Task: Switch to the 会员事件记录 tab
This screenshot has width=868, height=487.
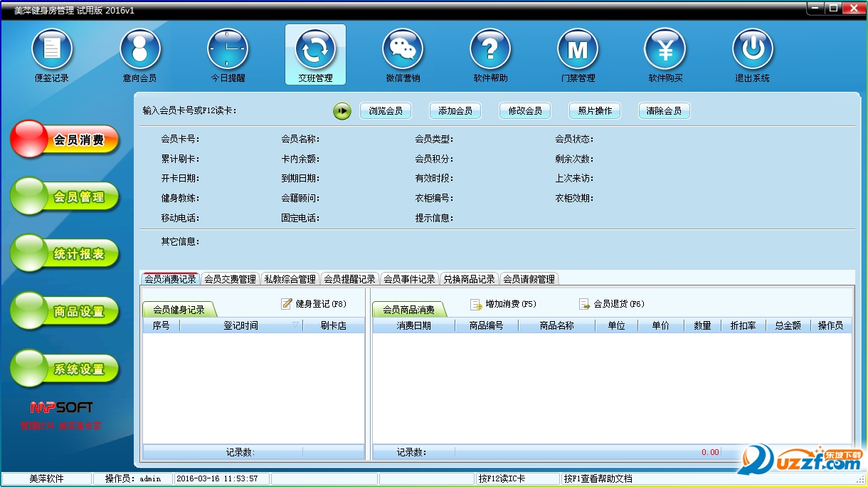Action: pyautogui.click(x=409, y=279)
